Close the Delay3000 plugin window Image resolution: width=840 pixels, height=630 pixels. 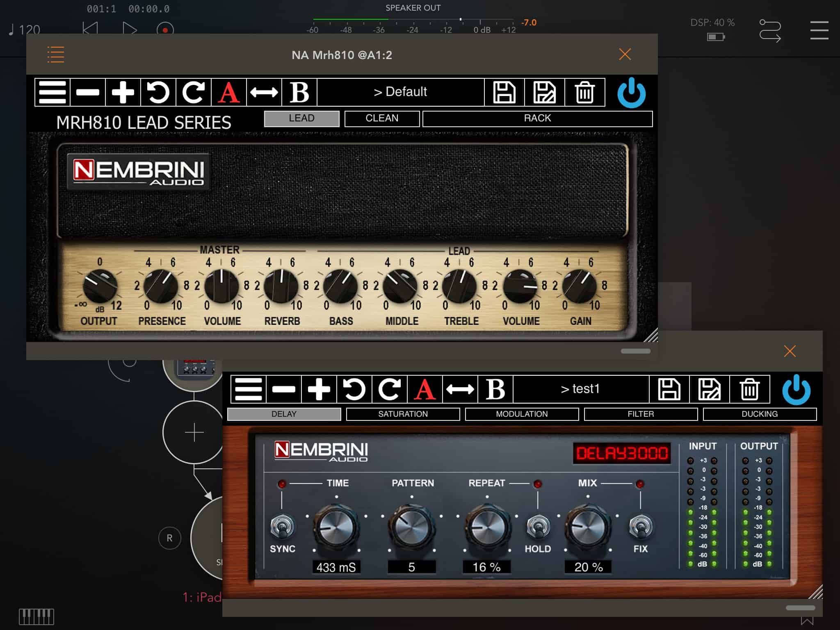click(790, 351)
